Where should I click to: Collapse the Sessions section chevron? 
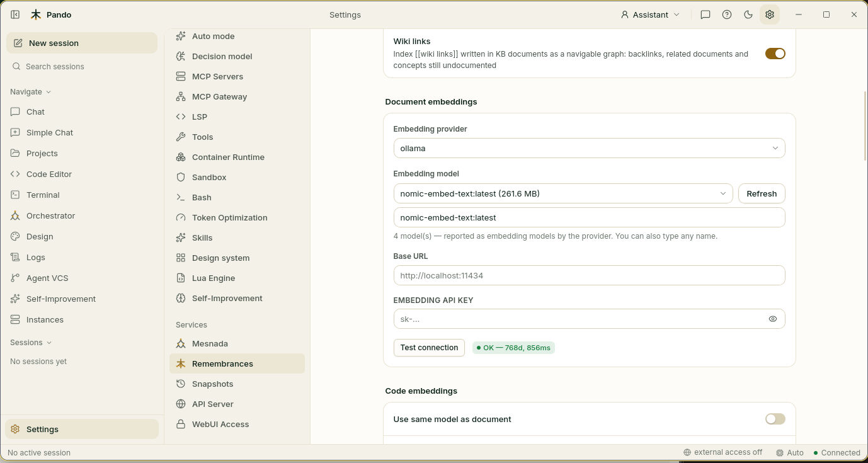[x=49, y=343]
